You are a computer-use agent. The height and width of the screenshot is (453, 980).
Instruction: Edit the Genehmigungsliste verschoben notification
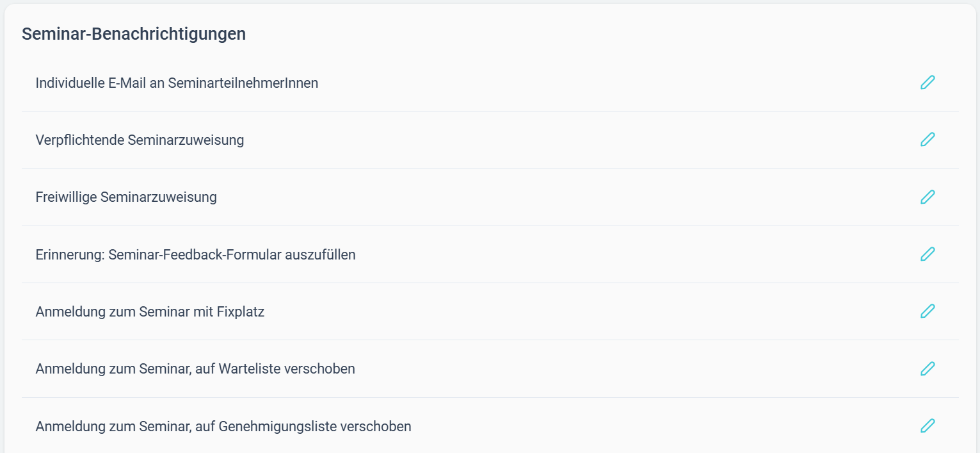[x=928, y=425]
